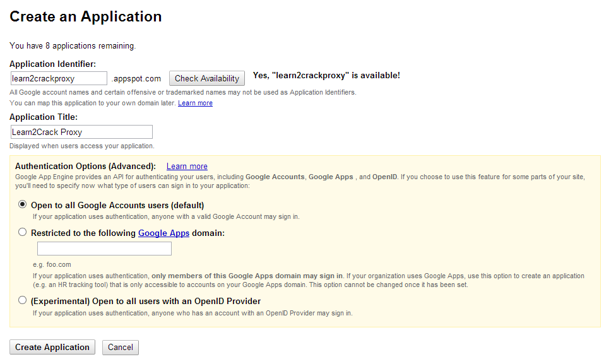616x364 pixels.
Task: Choose Restricted to Google Apps domain radio option
Action: (23, 232)
